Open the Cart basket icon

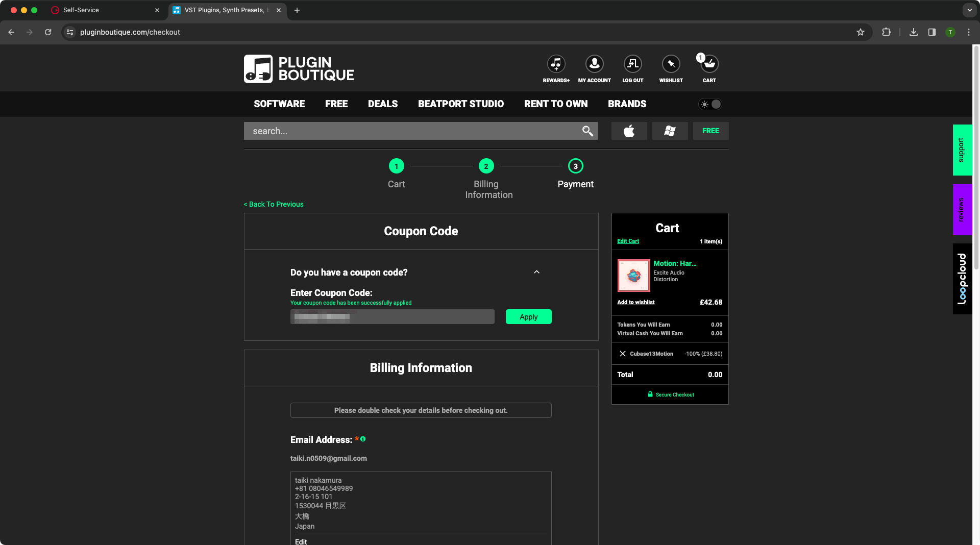point(709,64)
